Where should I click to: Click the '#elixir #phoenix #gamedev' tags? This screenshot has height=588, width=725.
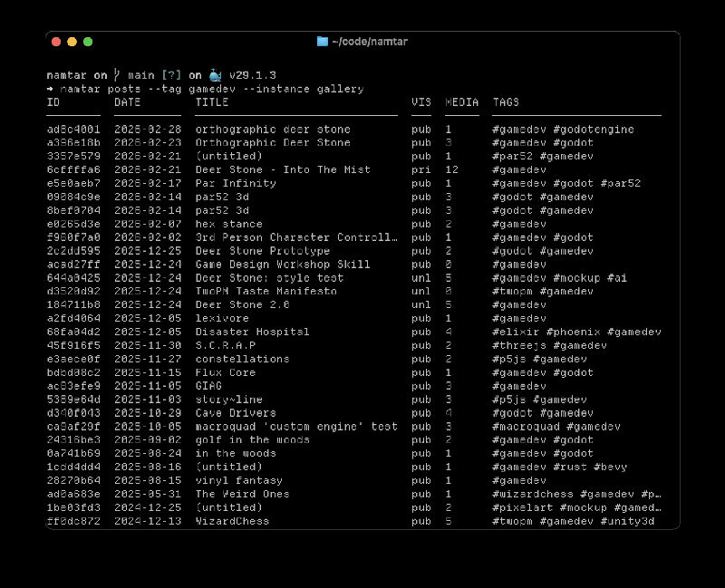tap(576, 332)
